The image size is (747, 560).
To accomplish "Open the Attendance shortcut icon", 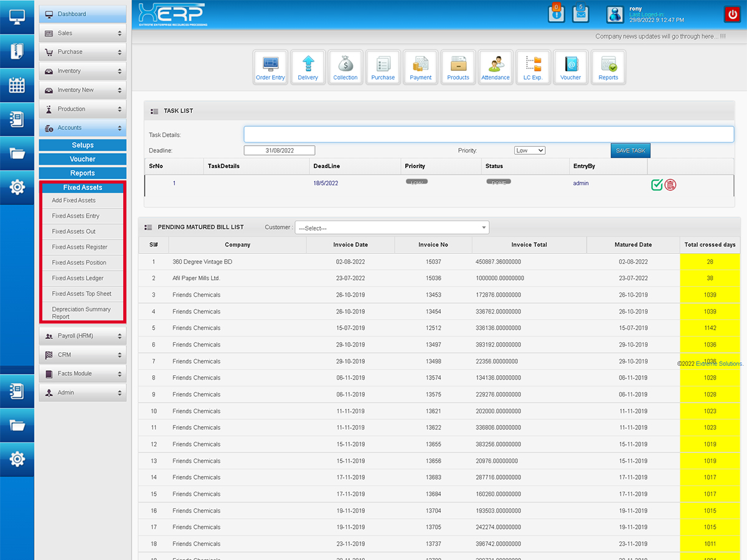I will 496,67.
